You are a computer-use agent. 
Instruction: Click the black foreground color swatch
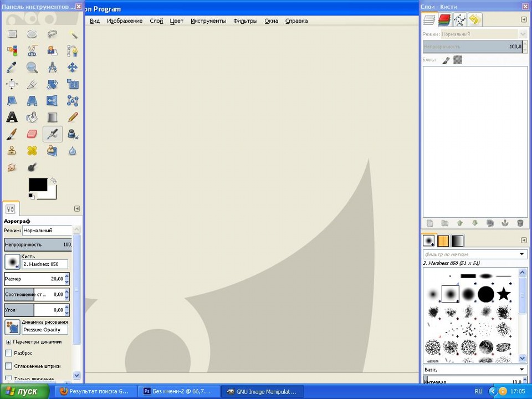38,185
